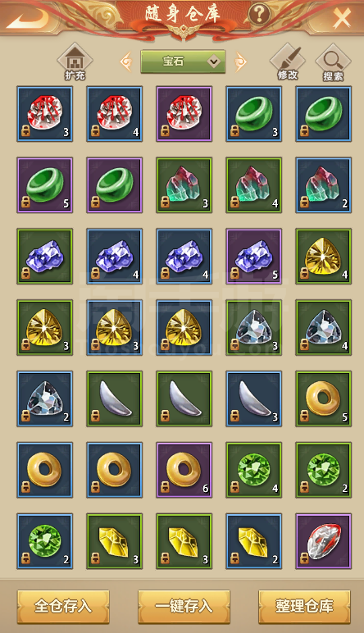364x633 pixels.
Task: Select the purple crystal with count 5
Action: point(254,256)
